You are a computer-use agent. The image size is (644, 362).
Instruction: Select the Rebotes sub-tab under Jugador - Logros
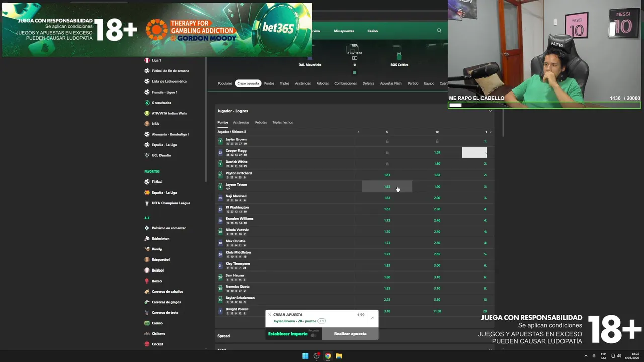(x=261, y=122)
